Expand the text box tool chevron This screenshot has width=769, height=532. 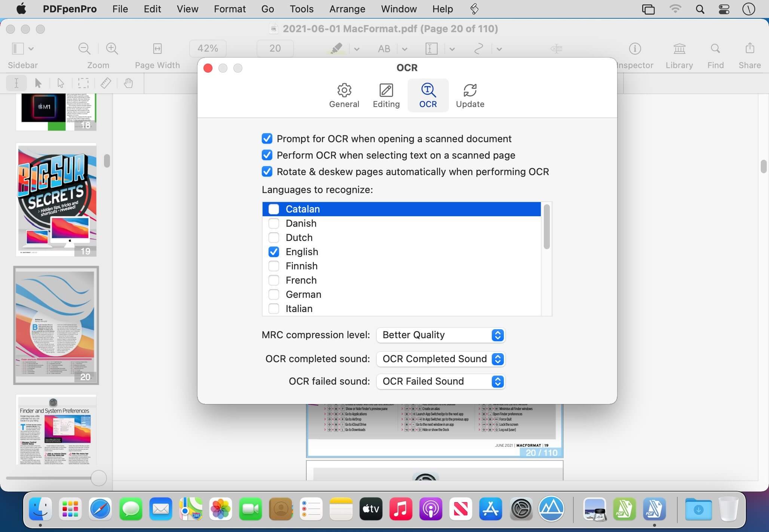pos(452,49)
